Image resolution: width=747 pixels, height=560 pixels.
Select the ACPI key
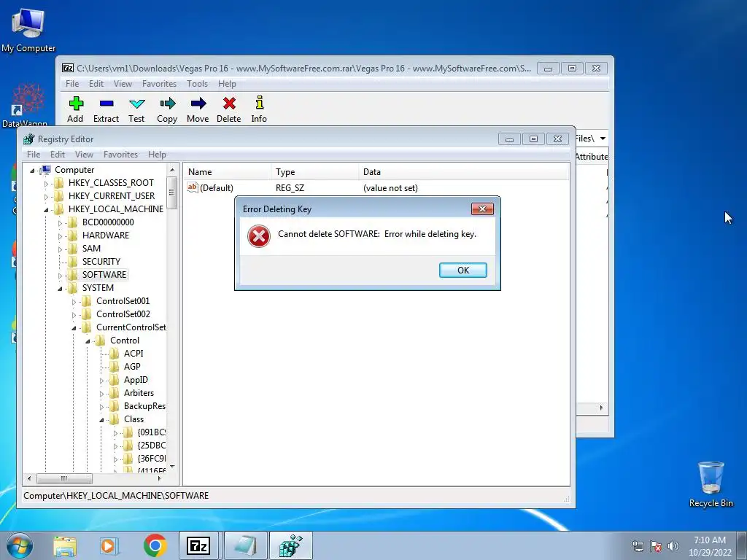133,354
